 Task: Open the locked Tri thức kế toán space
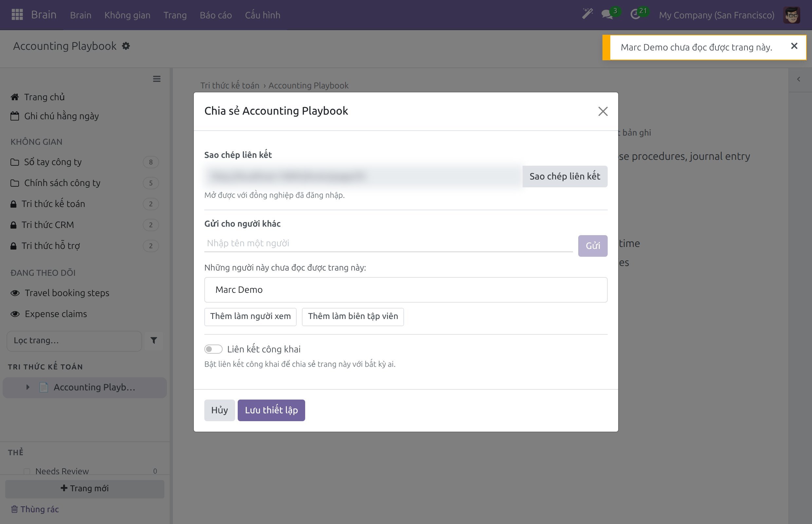tap(84, 204)
